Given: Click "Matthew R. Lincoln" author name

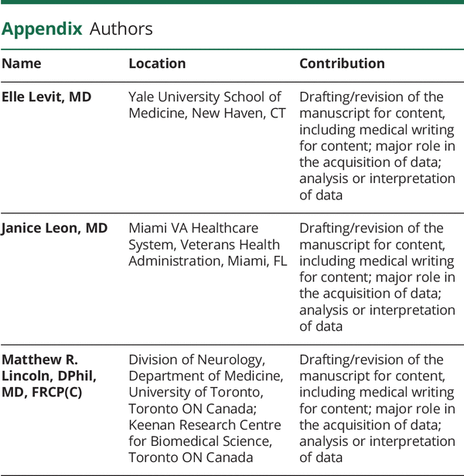Looking at the screenshot, I should (43, 369).
